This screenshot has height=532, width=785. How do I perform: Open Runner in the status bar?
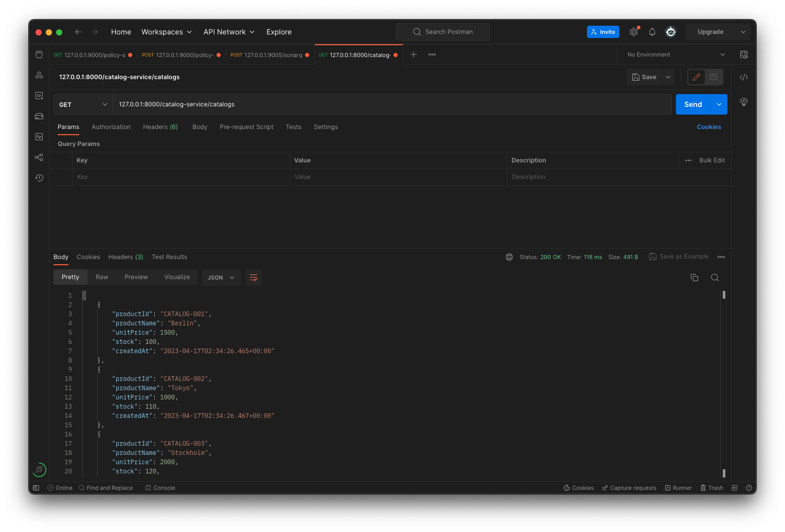click(x=679, y=488)
